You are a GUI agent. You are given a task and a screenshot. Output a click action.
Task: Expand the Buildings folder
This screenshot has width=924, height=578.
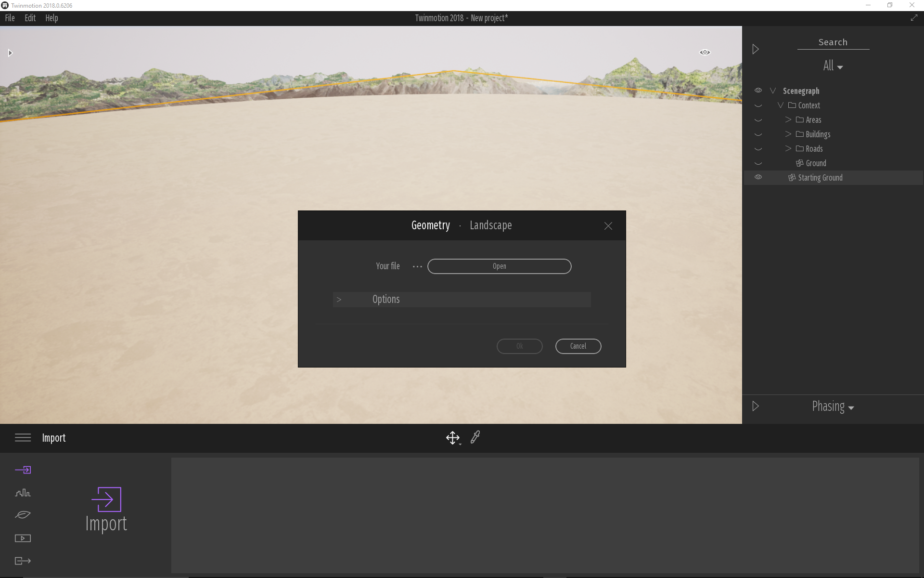pos(788,134)
